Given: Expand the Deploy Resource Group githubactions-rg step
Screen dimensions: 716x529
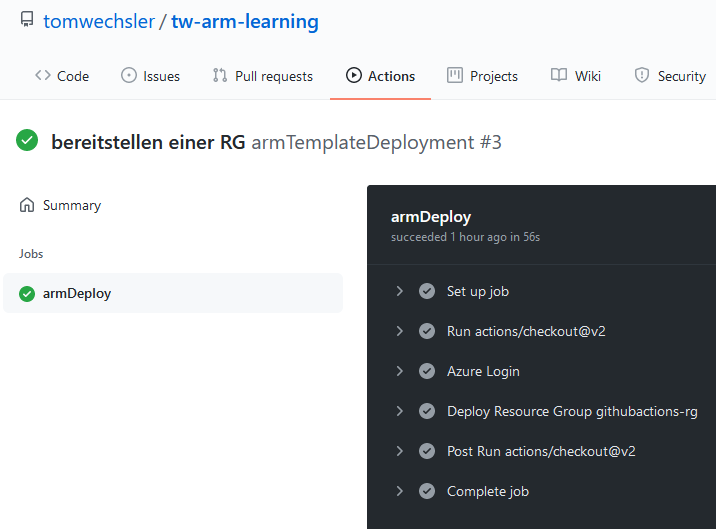Looking at the screenshot, I should (x=400, y=411).
